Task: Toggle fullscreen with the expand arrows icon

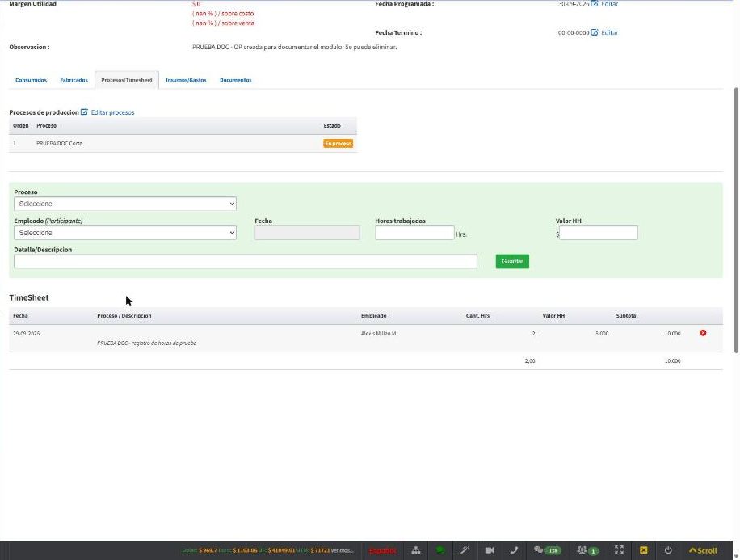Action: coord(619,549)
